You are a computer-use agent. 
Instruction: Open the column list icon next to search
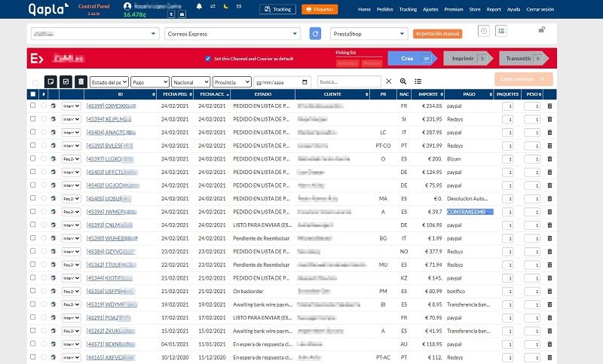(x=418, y=81)
